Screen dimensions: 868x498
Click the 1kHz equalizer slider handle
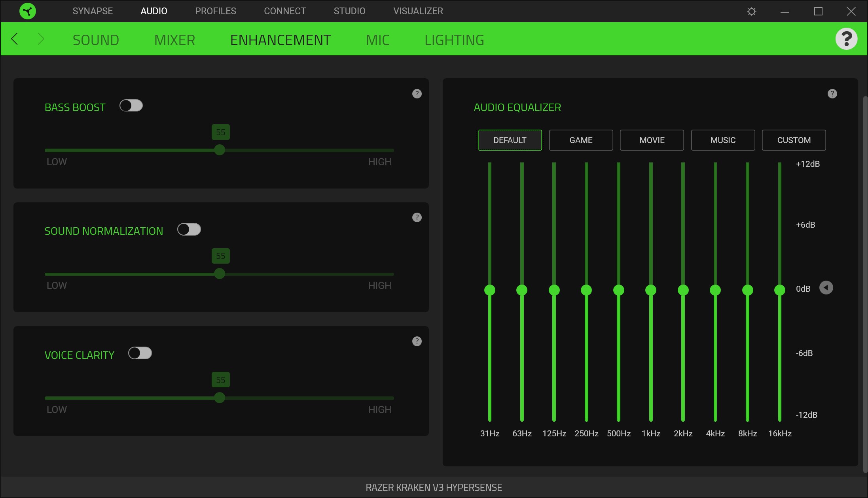pos(651,290)
